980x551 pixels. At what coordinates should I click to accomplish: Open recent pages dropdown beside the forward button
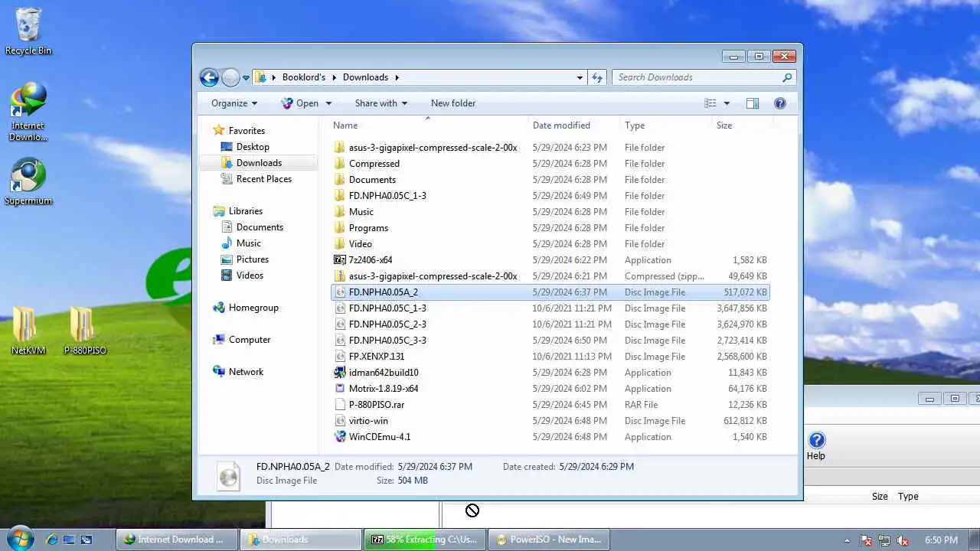point(246,77)
